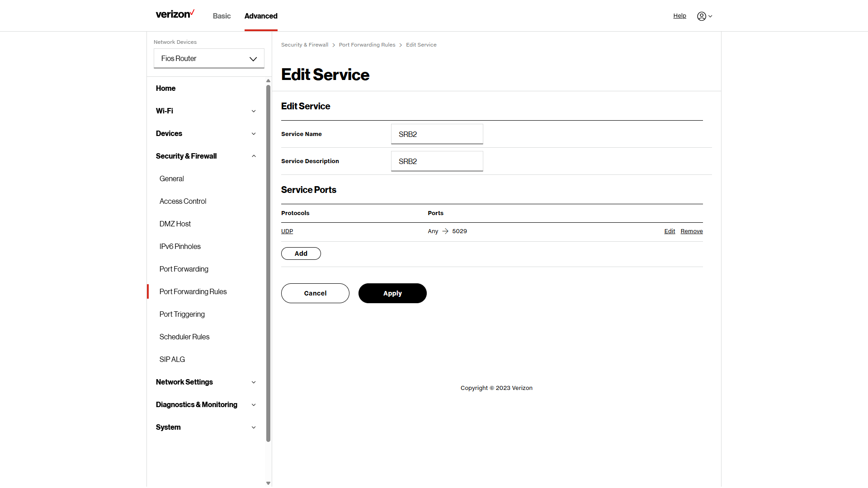
Task: Expand the Network Settings section
Action: click(x=206, y=382)
